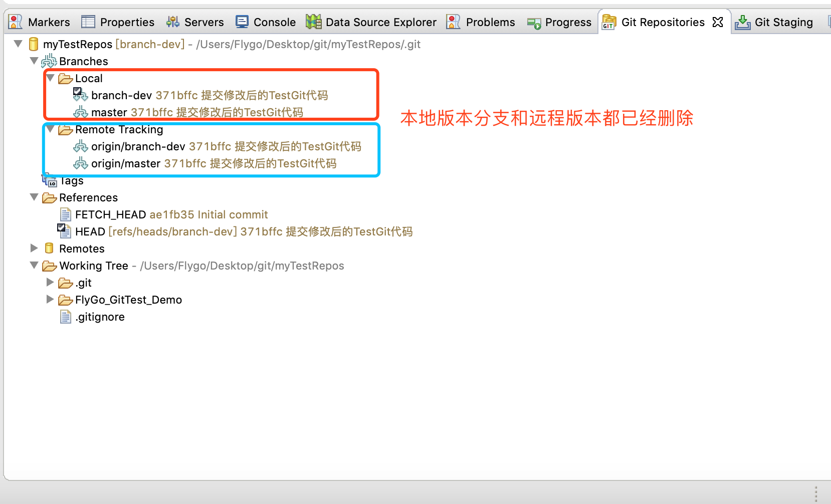Open the Data Source Explorer icon

(x=313, y=22)
